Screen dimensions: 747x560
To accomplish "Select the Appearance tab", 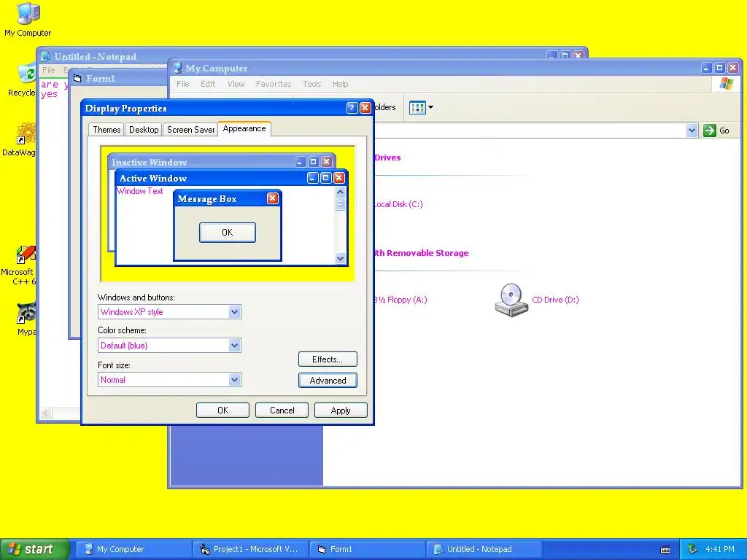I will (x=244, y=128).
